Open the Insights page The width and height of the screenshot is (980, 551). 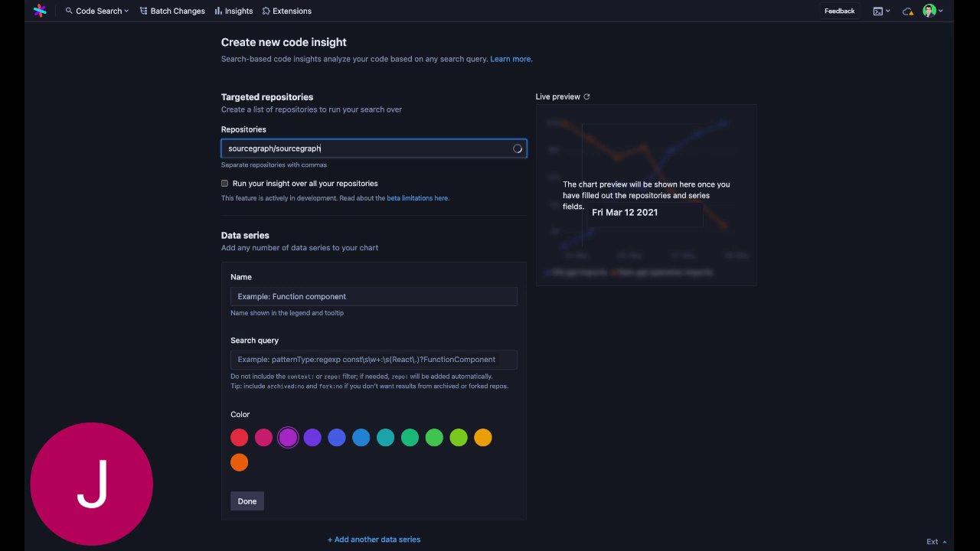point(234,11)
